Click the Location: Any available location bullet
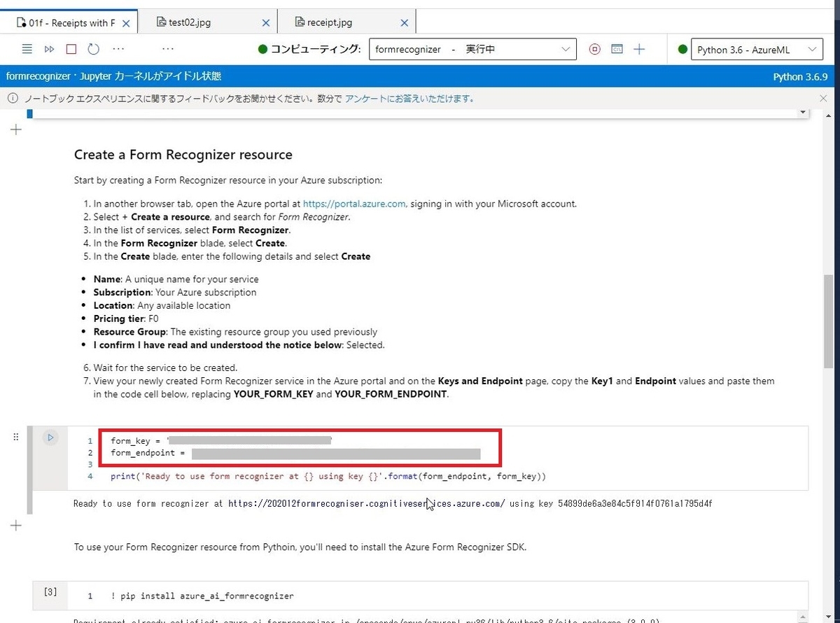This screenshot has width=840, height=623. (162, 305)
